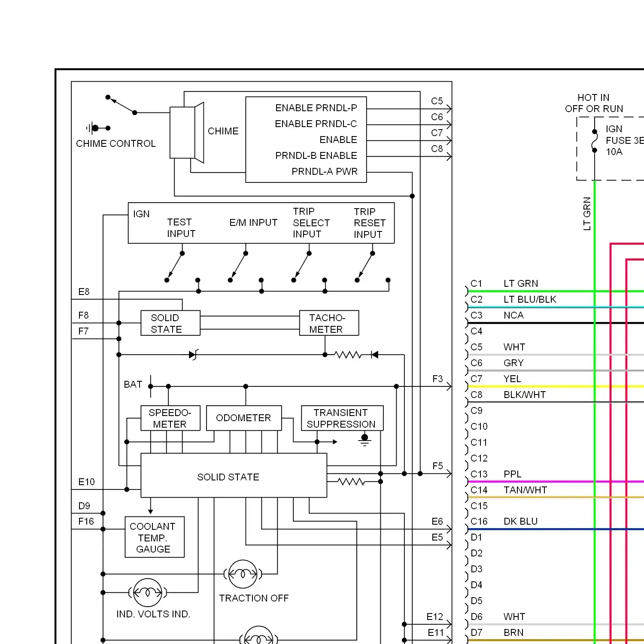
Task: Click the BRN wire color label
Action: point(513,632)
